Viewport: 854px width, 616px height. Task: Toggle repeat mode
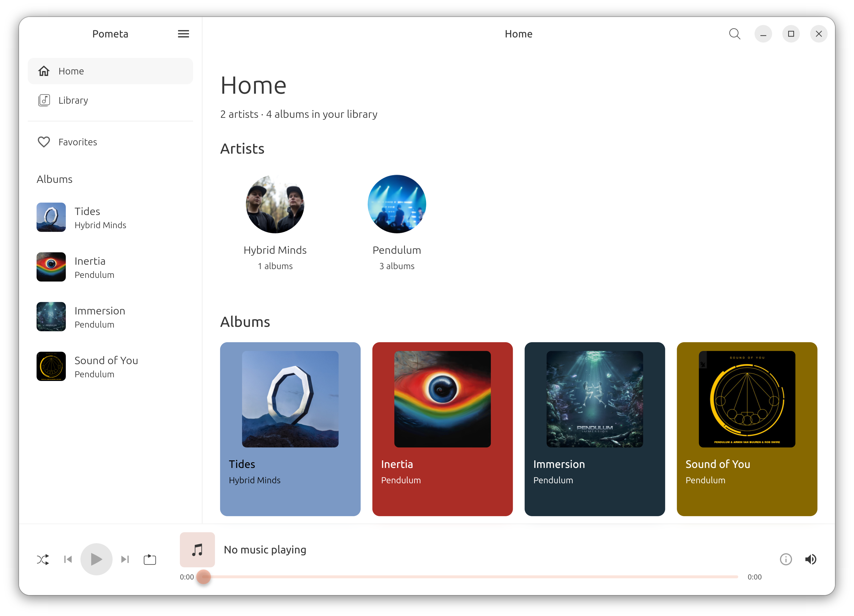point(150,559)
